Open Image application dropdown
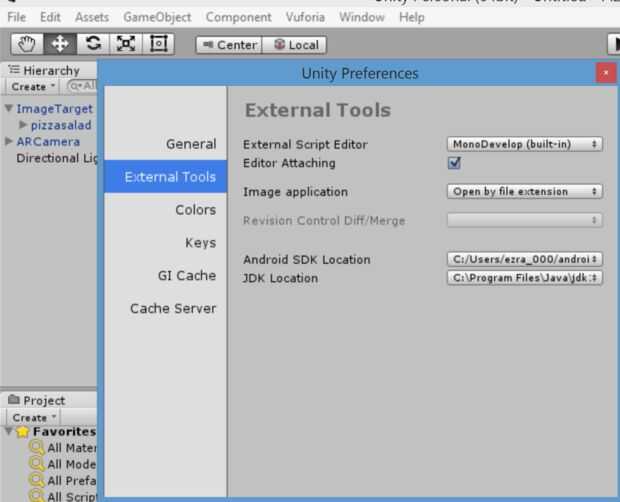This screenshot has width=620, height=502. coord(525,192)
